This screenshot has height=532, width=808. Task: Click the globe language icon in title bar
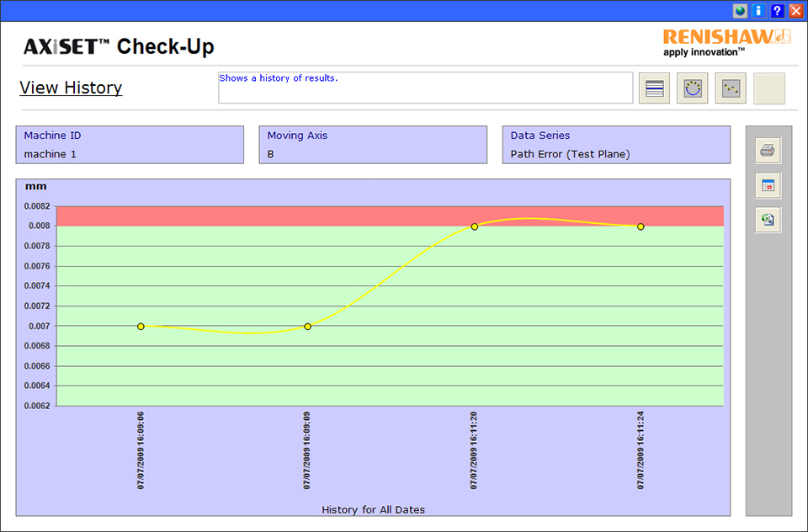point(740,11)
